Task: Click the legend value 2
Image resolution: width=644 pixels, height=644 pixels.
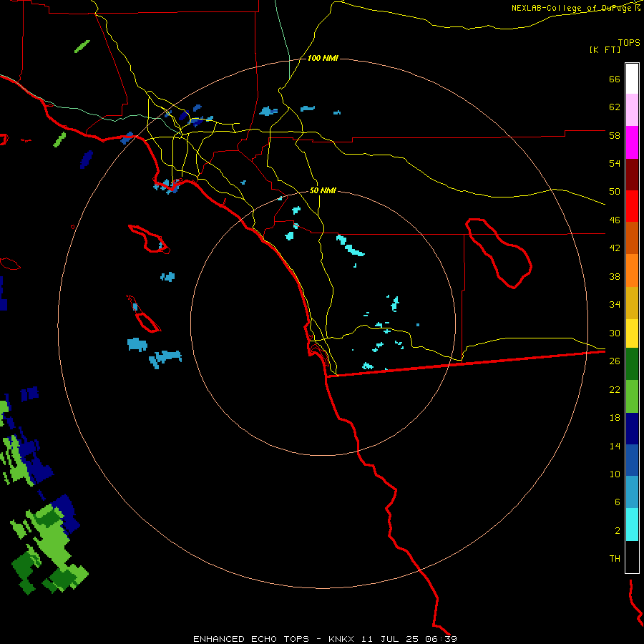Action: pos(617,531)
